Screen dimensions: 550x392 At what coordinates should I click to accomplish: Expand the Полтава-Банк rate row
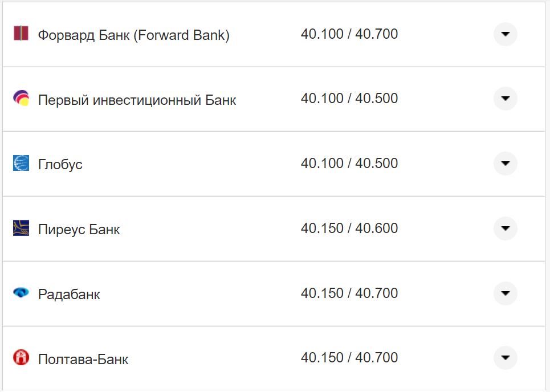click(x=505, y=358)
